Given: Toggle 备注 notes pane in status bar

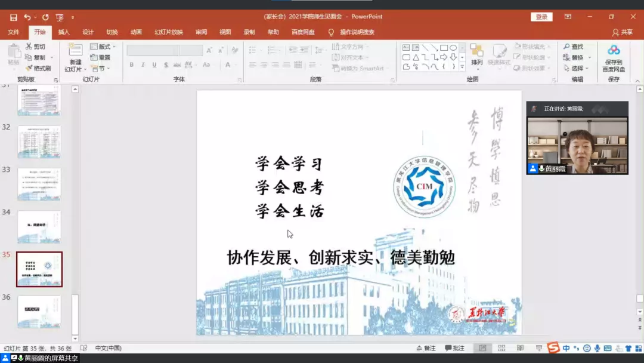Looking at the screenshot, I should click(x=426, y=348).
